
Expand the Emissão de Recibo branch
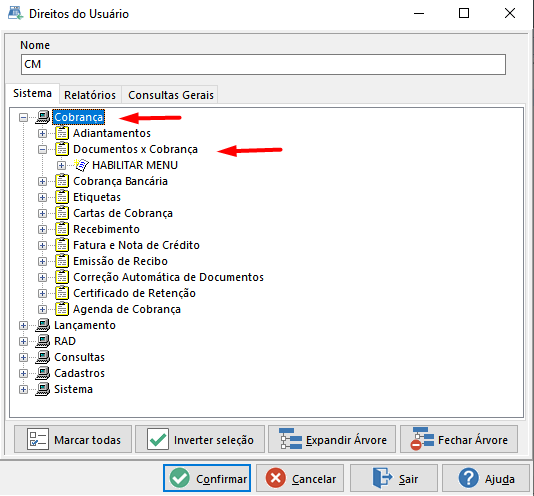(x=43, y=262)
